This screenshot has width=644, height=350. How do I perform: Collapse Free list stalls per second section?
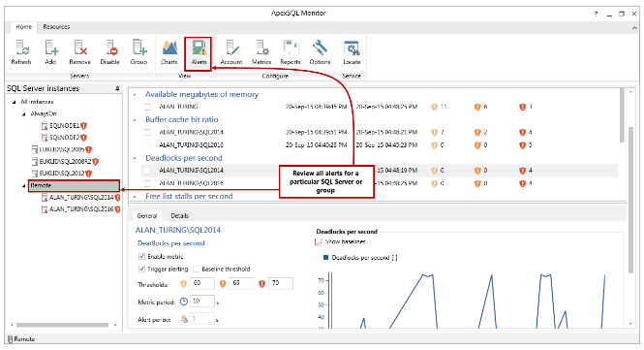click(x=135, y=197)
